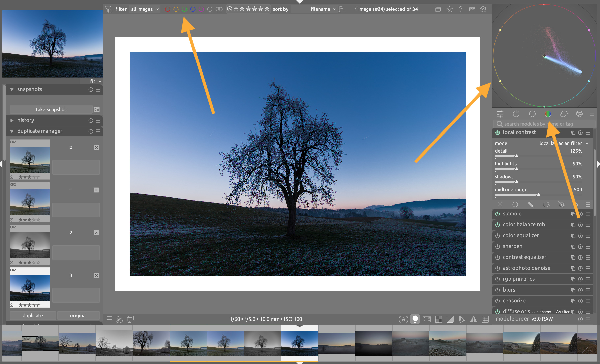Click the take snapshot button
The image size is (600, 364).
pyautogui.click(x=51, y=109)
